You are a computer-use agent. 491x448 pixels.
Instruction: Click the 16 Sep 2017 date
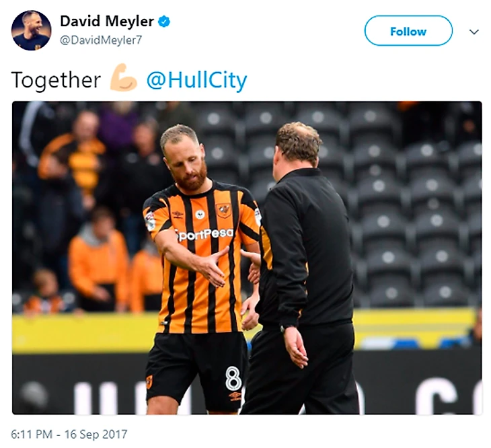96,435
